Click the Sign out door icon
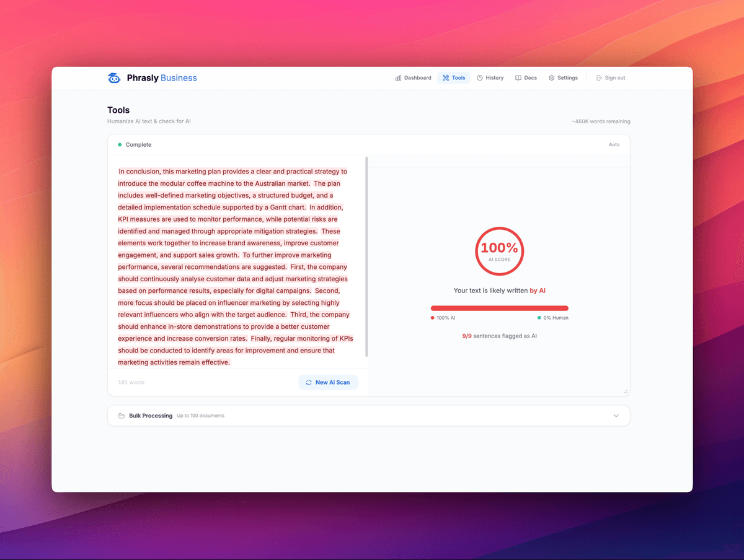This screenshot has width=744, height=560. tap(599, 78)
